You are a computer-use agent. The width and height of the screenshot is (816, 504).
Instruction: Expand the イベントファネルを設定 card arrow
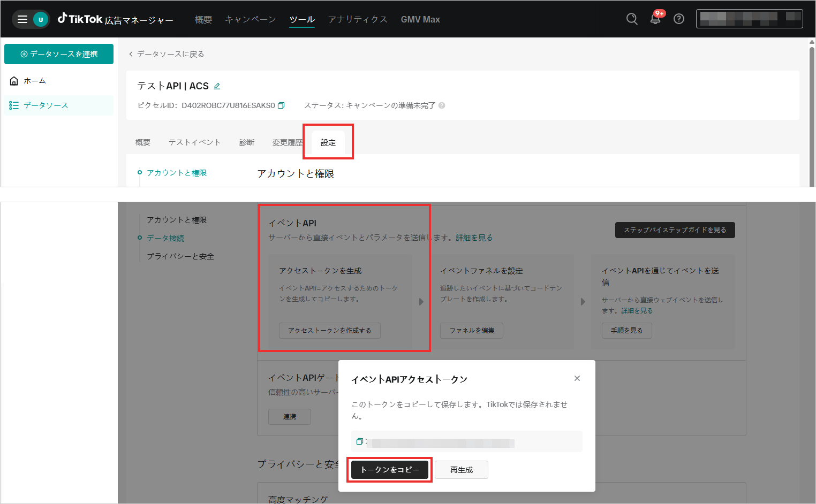(583, 301)
